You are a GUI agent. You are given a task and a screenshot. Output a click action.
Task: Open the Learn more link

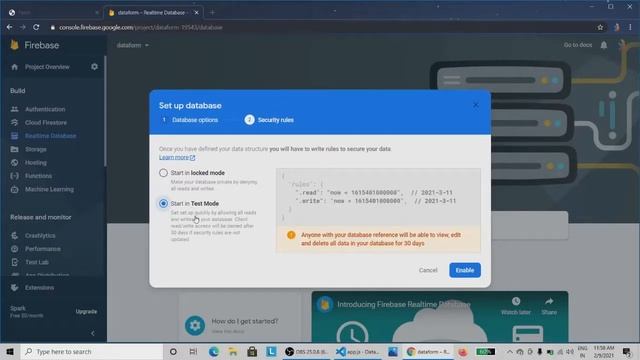point(177,158)
